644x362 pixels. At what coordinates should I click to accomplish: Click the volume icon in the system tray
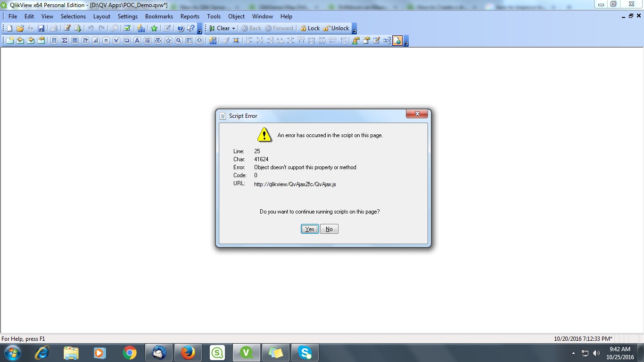pyautogui.click(x=596, y=353)
